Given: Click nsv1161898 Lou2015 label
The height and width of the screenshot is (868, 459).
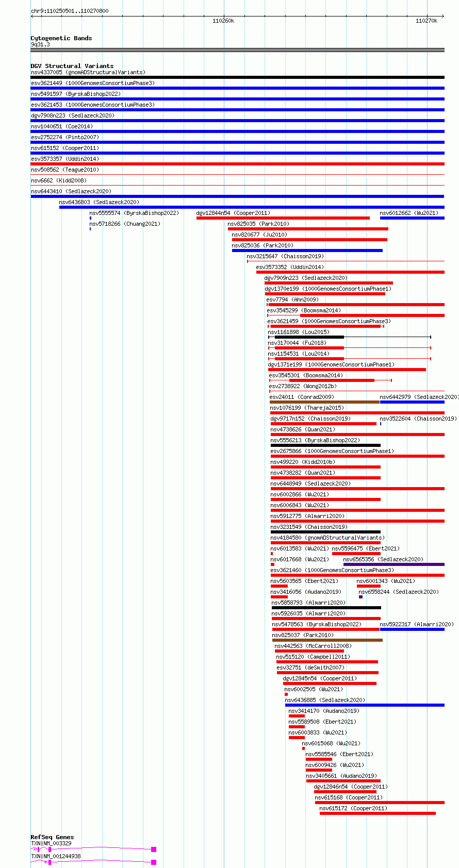Looking at the screenshot, I should pos(299,332).
